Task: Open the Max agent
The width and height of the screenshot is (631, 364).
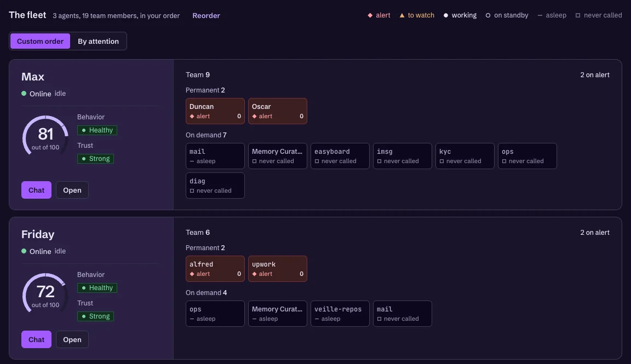Action: [72, 190]
